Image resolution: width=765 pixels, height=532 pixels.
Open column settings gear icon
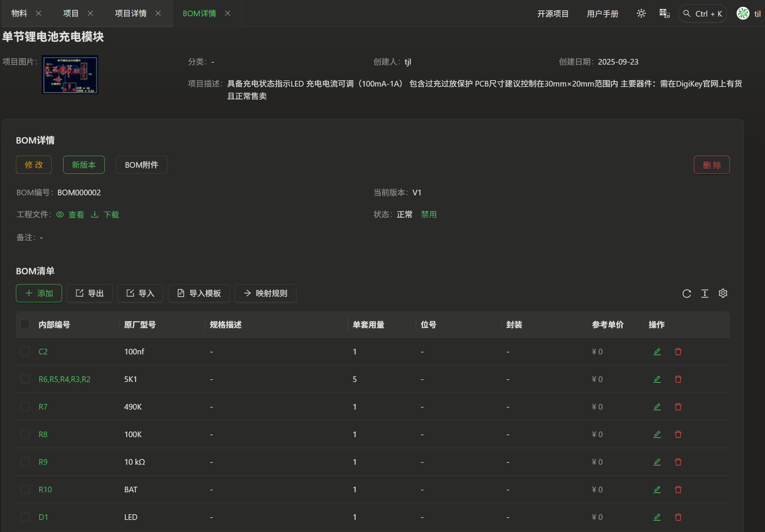point(723,294)
